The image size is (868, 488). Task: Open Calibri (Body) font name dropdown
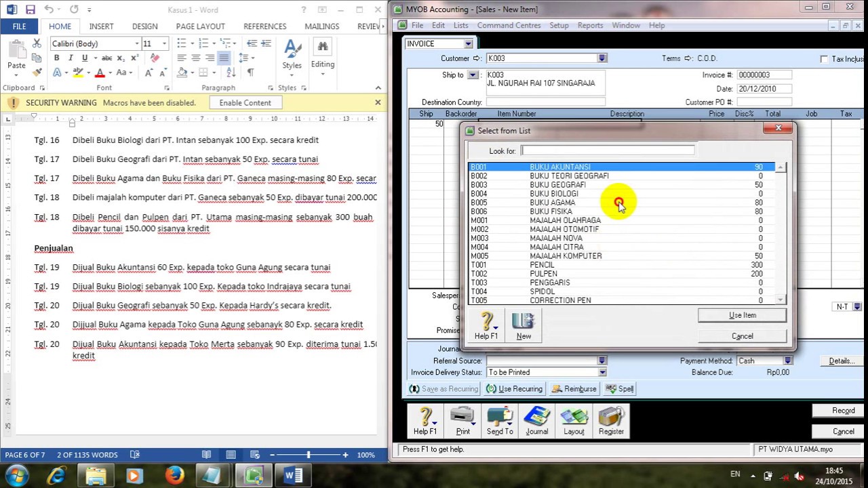click(137, 43)
